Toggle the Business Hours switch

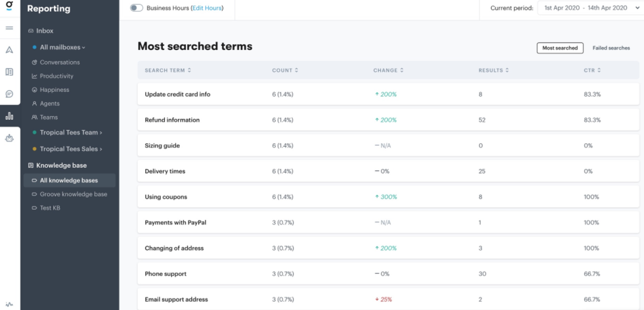(x=137, y=8)
